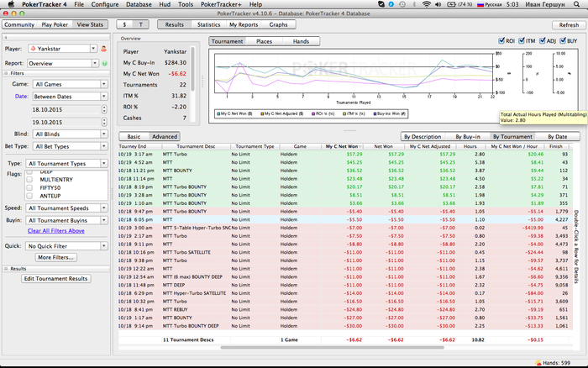Adjust the 18.10.2015 date stepper
The image size is (588, 368).
click(104, 109)
